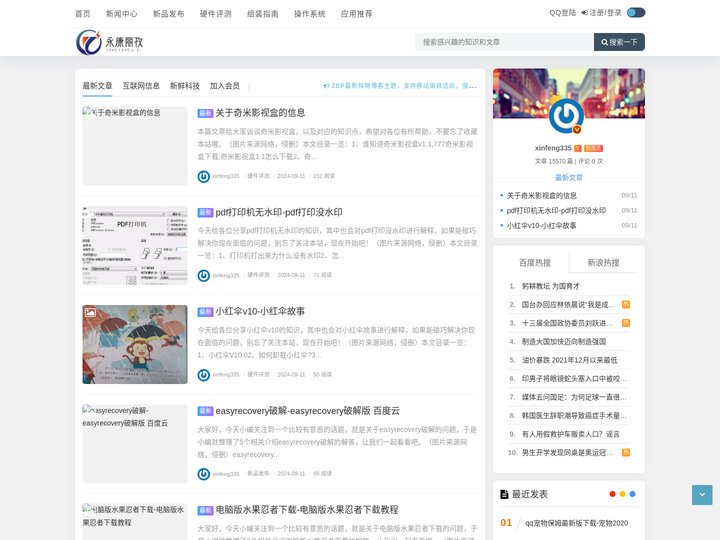Switch to the 百度热搜 tab
Image resolution: width=720 pixels, height=540 pixels.
tap(534, 263)
